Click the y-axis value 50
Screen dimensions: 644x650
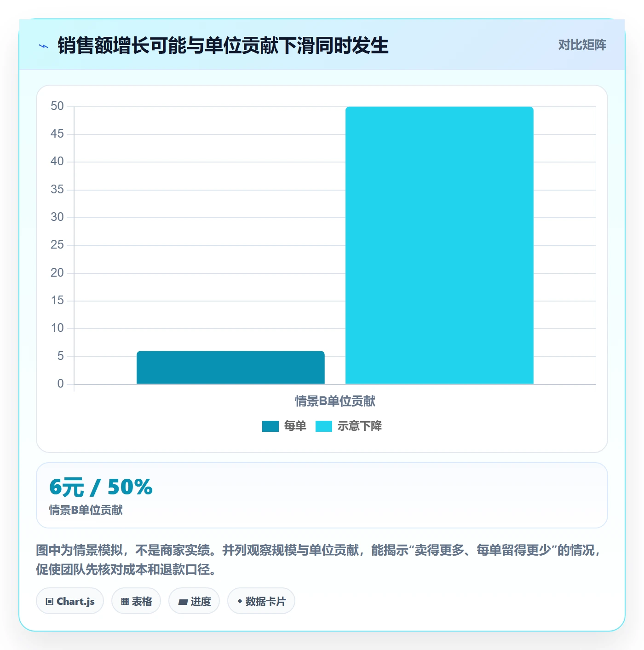(x=57, y=106)
